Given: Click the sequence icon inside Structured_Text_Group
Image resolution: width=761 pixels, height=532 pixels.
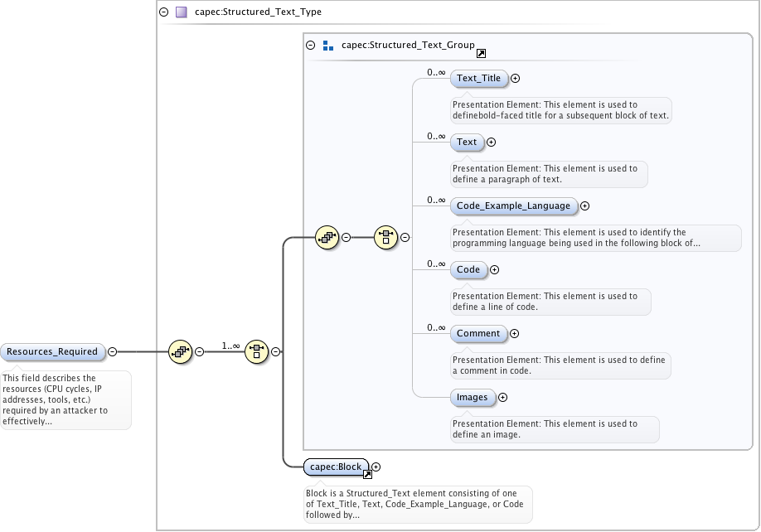Looking at the screenshot, I should point(327,237).
